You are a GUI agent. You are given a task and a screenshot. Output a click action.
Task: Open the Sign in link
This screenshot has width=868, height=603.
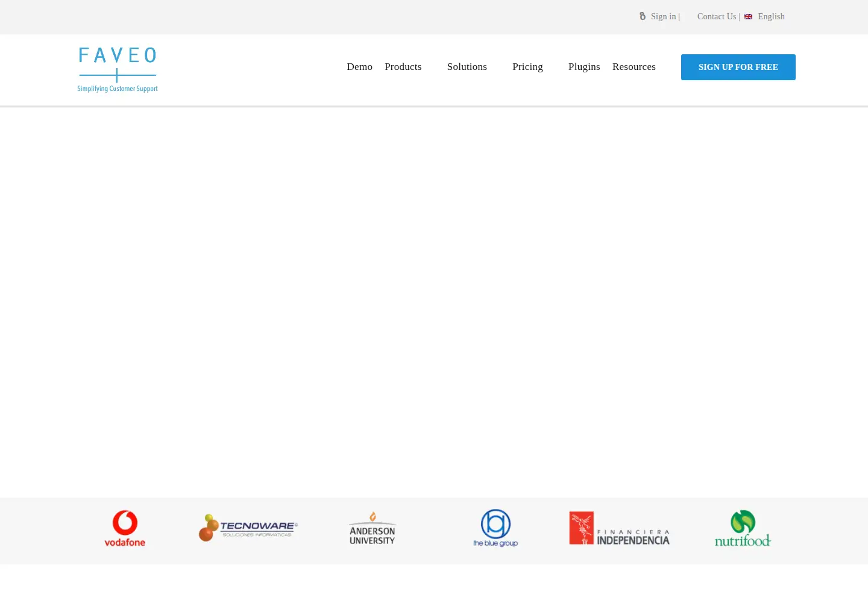click(663, 16)
